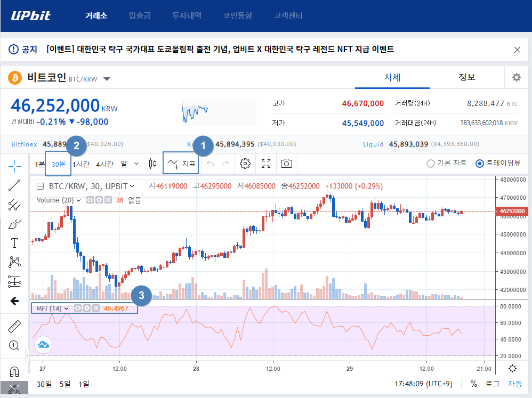Expand the BTC/KRW, 30, UPBIT symbol dropdown
Screen dimensions: 532x398
point(132,186)
